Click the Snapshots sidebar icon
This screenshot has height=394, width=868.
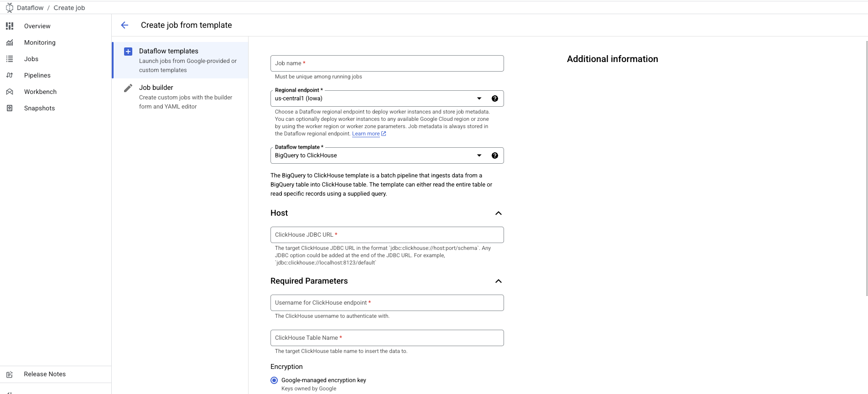[10, 108]
